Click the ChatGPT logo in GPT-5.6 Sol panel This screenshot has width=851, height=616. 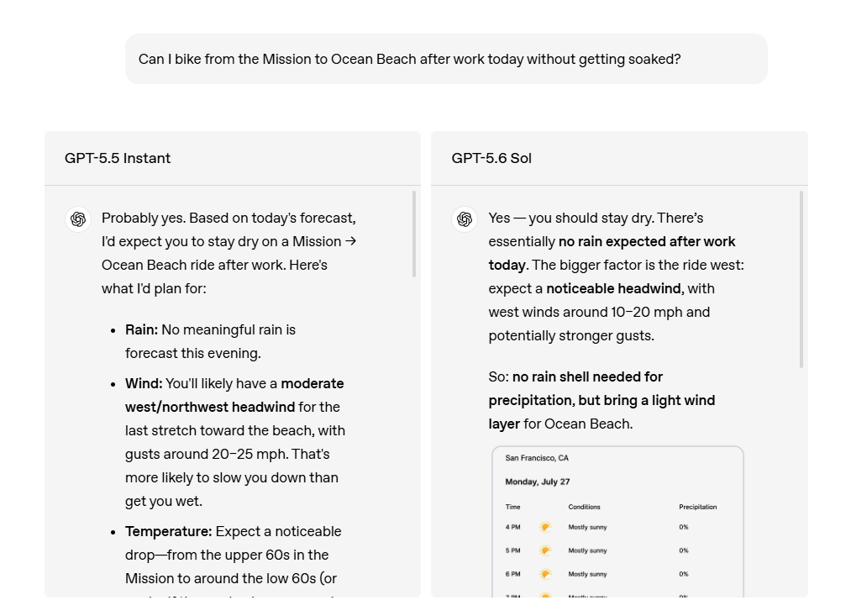[x=465, y=219]
